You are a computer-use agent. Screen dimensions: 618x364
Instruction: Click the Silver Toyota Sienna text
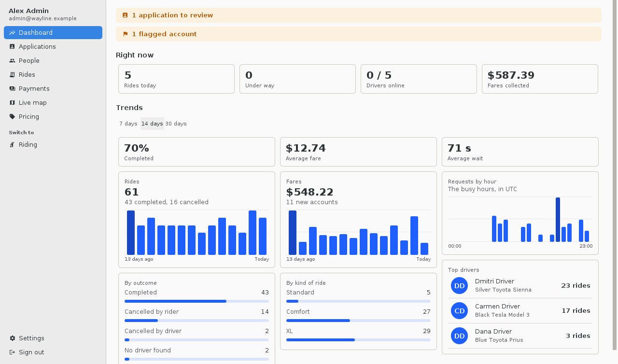[x=503, y=290]
